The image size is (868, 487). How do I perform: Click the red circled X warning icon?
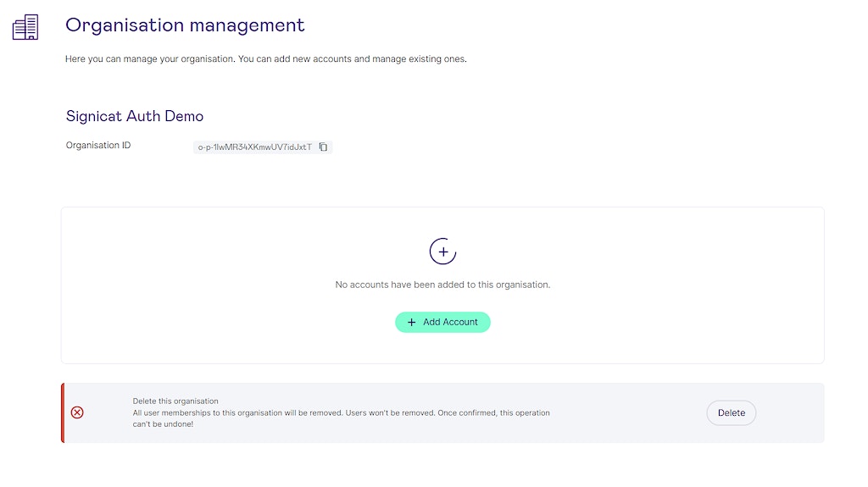point(77,412)
